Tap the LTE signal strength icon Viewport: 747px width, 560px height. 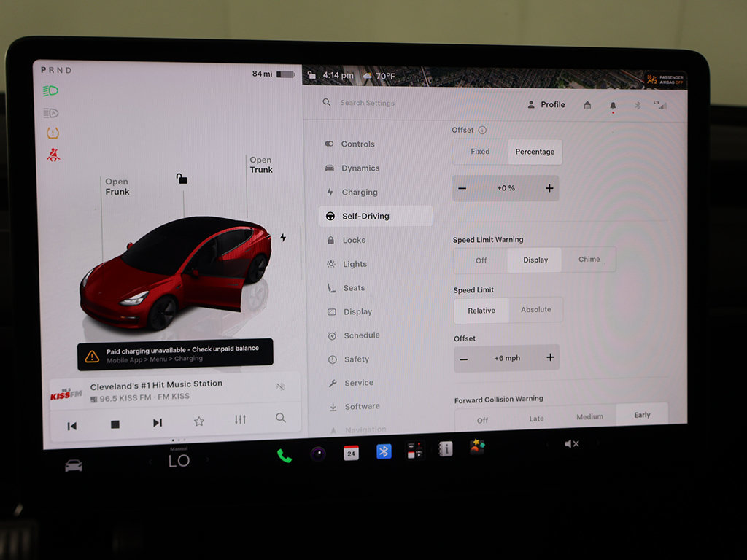[x=660, y=105]
